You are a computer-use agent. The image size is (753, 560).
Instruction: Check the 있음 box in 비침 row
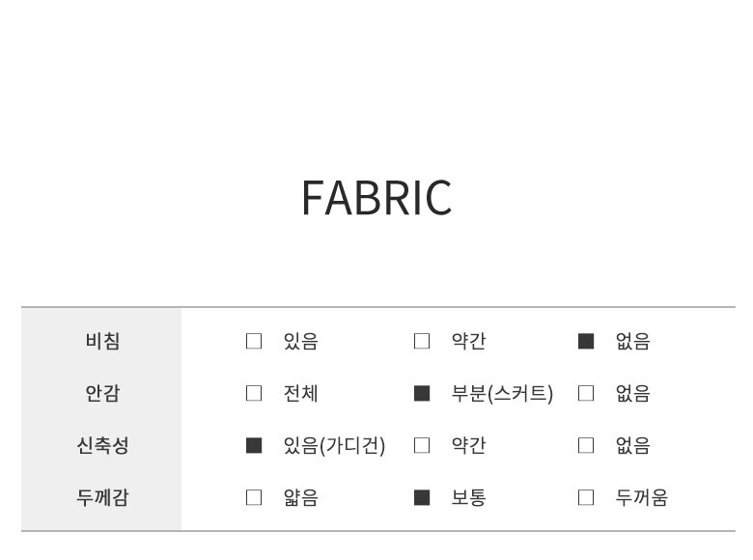point(254,341)
